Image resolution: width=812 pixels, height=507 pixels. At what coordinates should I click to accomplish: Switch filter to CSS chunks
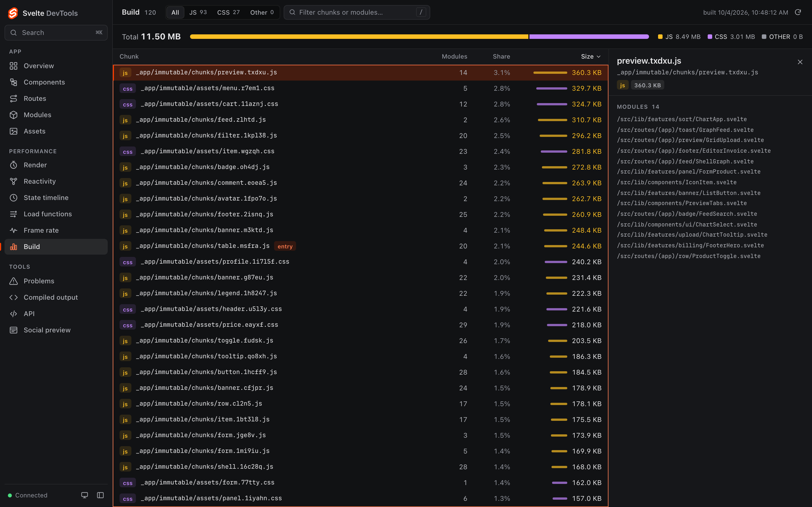228,12
